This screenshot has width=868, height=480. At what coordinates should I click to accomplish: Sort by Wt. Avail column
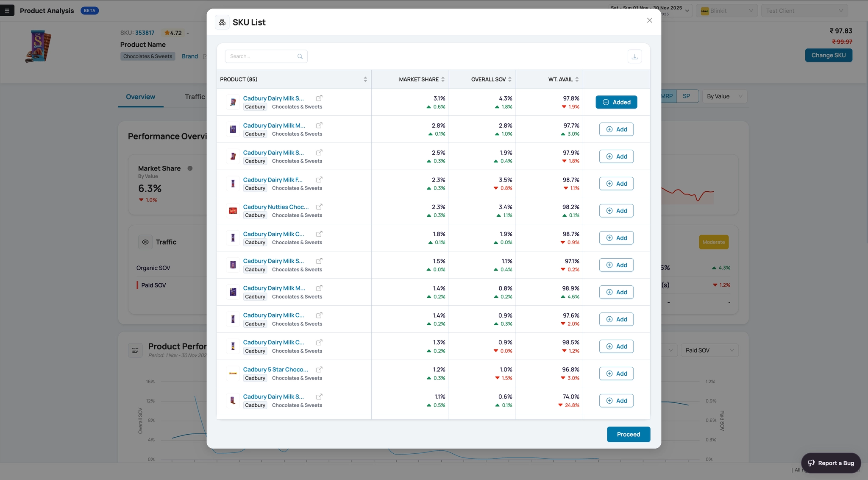pyautogui.click(x=577, y=79)
